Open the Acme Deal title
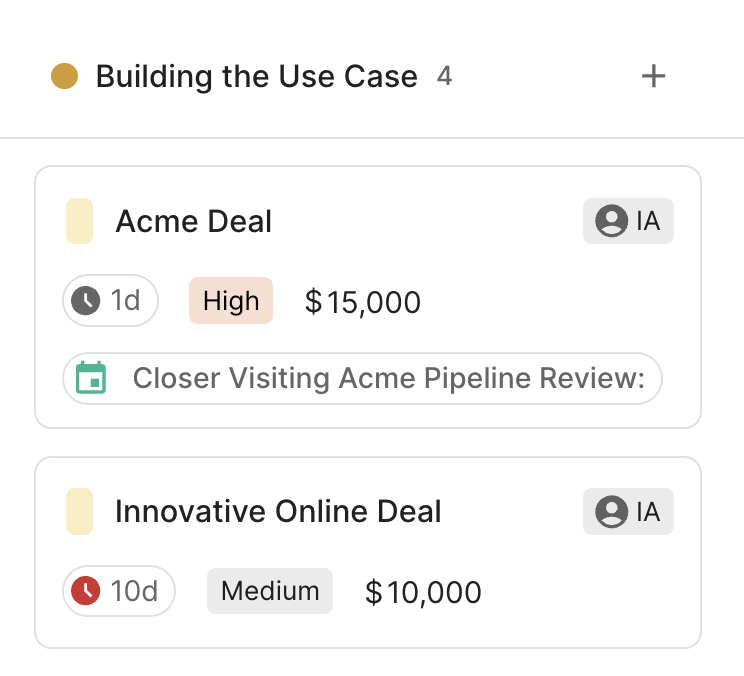The height and width of the screenshot is (676, 744). (x=194, y=221)
